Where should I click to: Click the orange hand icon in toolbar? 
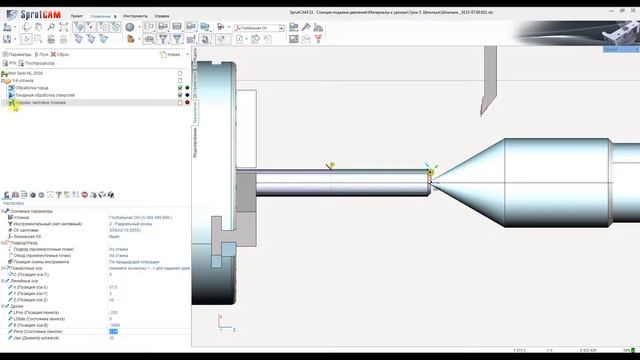point(131,39)
